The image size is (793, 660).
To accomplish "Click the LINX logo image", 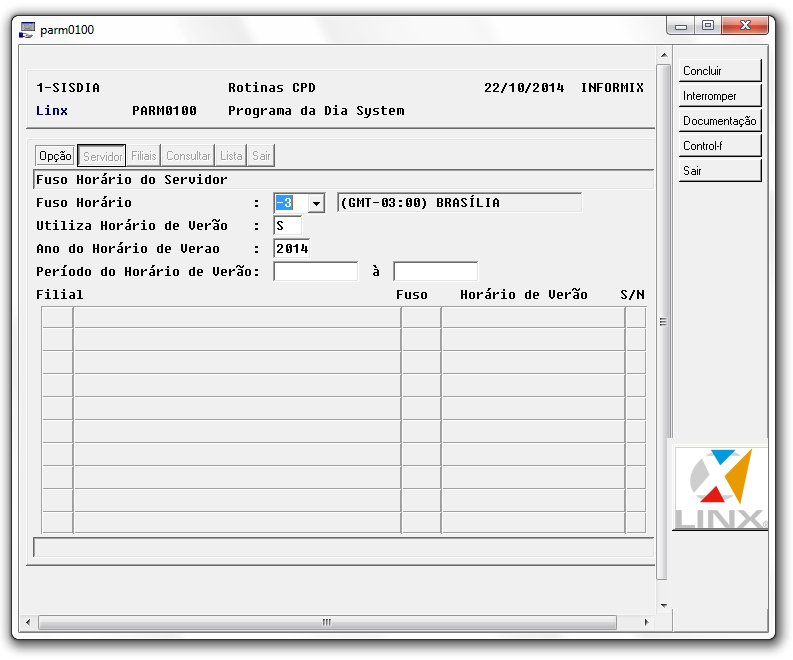I will click(x=720, y=489).
